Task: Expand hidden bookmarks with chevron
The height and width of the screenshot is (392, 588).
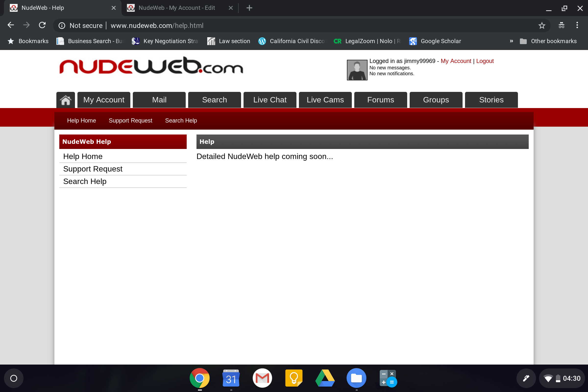Action: 511,41
